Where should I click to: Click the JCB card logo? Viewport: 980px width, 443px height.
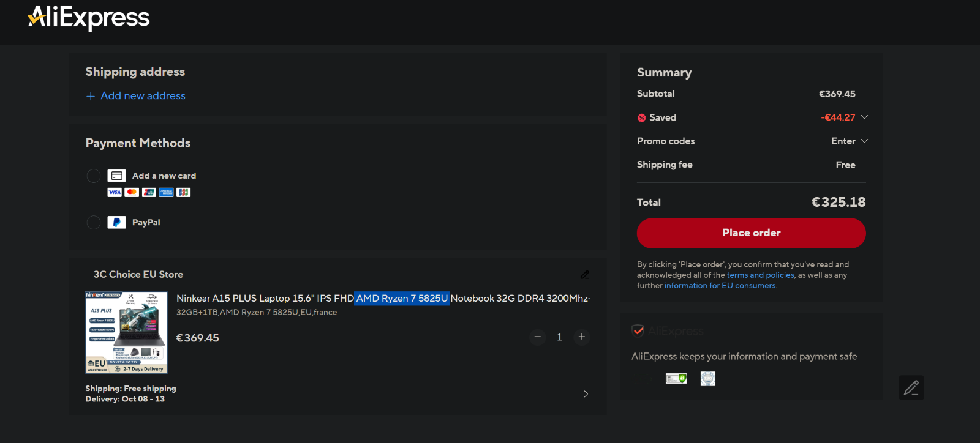click(x=183, y=192)
